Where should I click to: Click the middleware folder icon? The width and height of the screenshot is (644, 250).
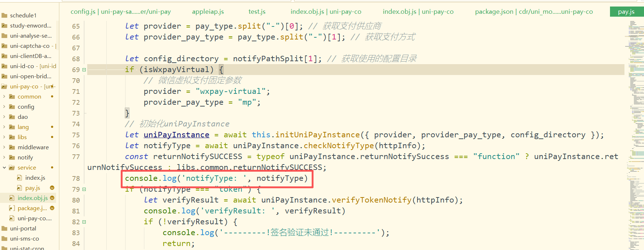[x=12, y=147]
